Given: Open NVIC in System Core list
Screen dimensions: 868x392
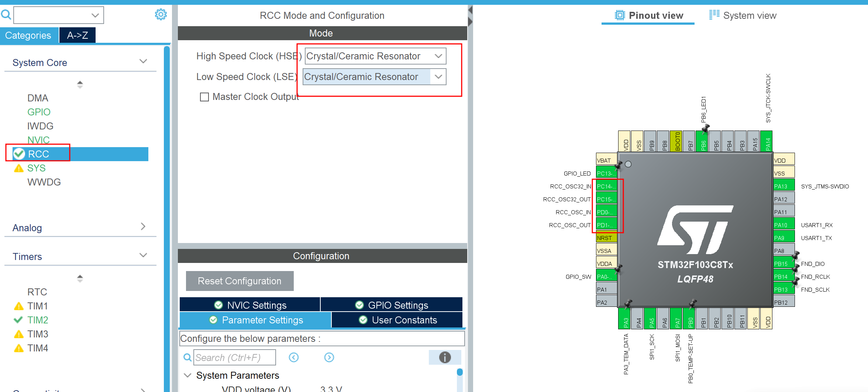Looking at the screenshot, I should tap(38, 140).
